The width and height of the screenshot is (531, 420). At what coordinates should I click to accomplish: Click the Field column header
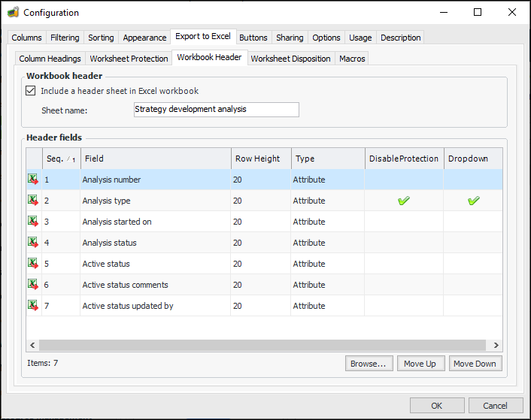156,159
